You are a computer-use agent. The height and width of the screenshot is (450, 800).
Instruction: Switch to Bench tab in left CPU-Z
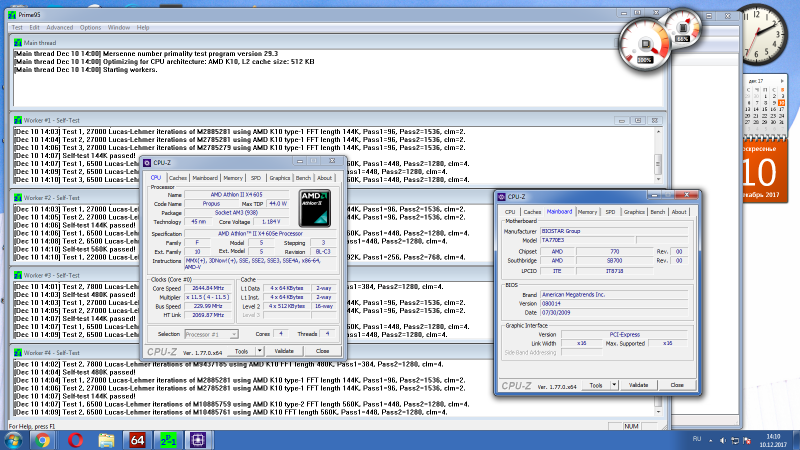[x=303, y=178]
